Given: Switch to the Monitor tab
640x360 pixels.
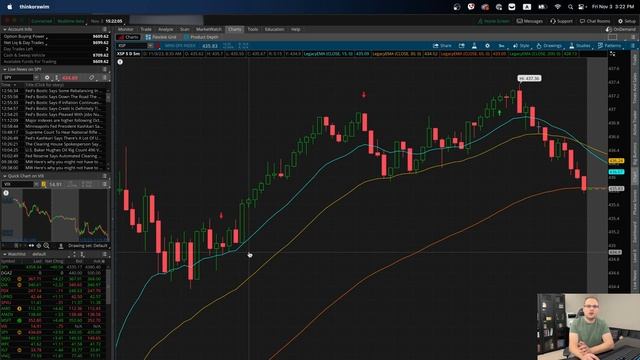Looking at the screenshot, I should [126, 29].
